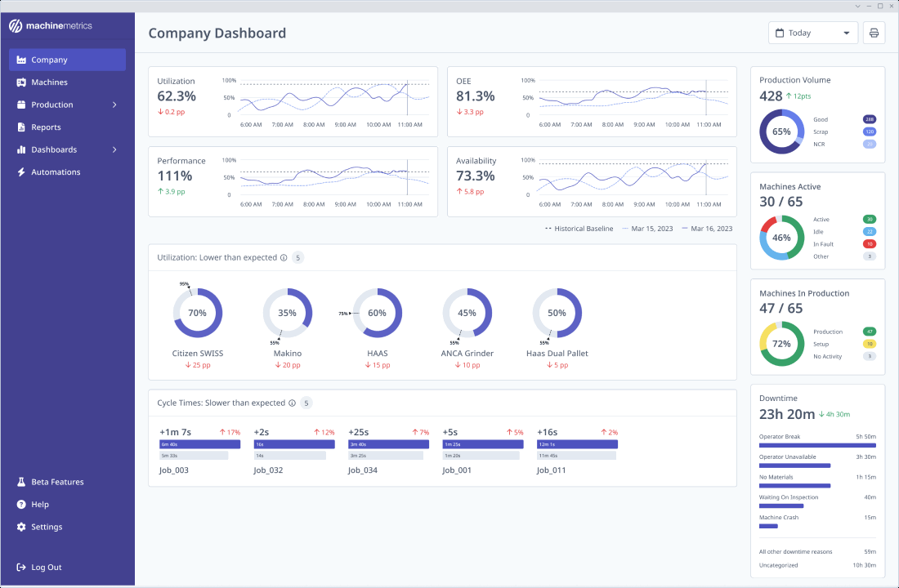
Task: Click the Citizen SWISS 70% donut
Action: (198, 313)
